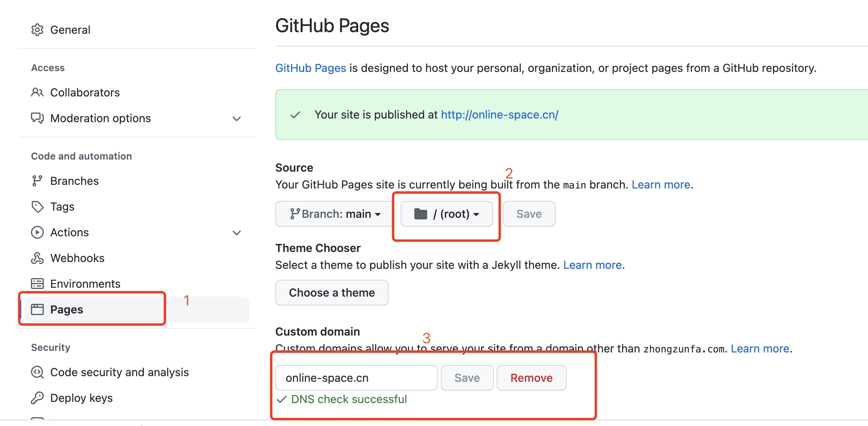Follow the GitHub Pages documentation link

pyautogui.click(x=310, y=68)
